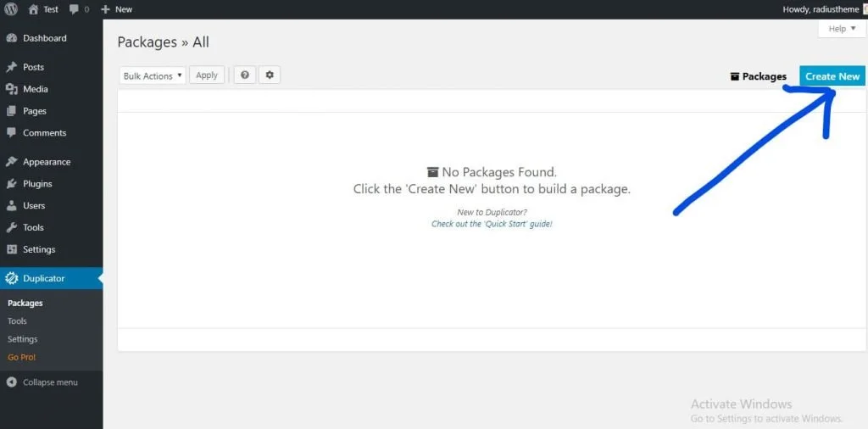Click the Pages document icon
The image size is (868, 429).
(x=11, y=111)
